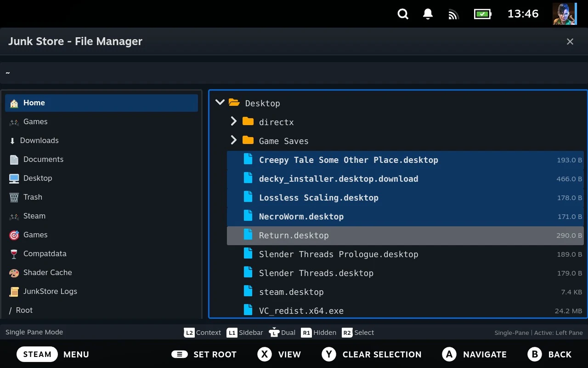This screenshot has height=368, width=588.
Task: Open Desktop in the sidebar
Action: coord(102,178)
